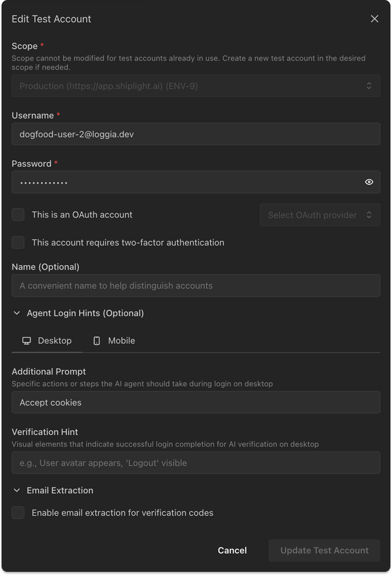Viewport: 392px width, 575px height.
Task: Check 'This is an OAuth account'
Action: (18, 215)
